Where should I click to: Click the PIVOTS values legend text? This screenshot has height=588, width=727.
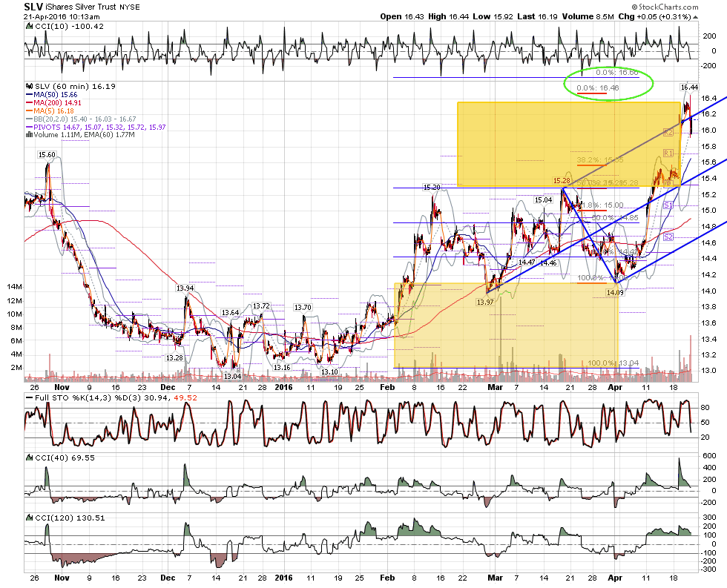pos(99,127)
